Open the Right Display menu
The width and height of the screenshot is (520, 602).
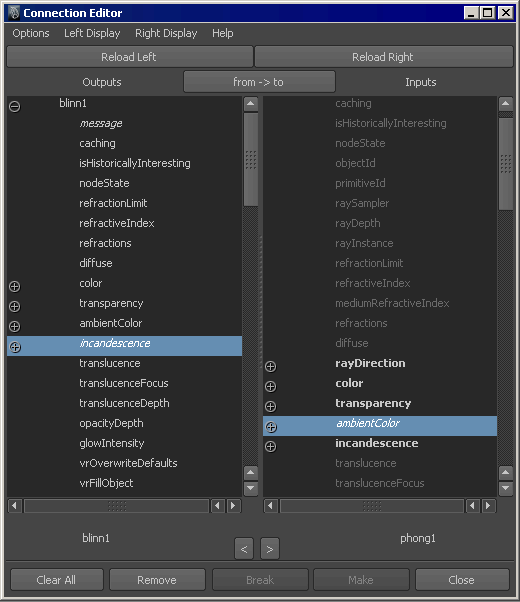coord(166,33)
